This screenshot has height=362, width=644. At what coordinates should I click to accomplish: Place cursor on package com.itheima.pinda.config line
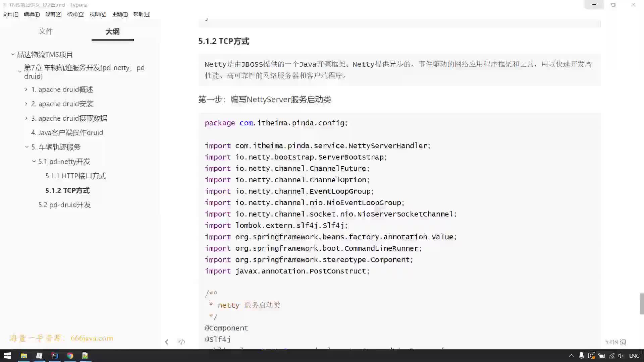[x=276, y=123]
